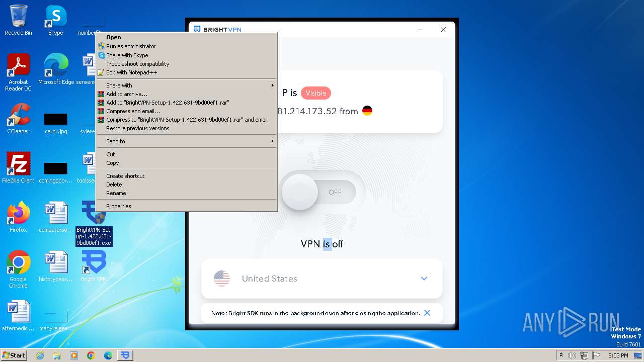This screenshot has height=362, width=644.
Task: Click the taskbar clock showing 5:03 PM
Action: click(618, 355)
